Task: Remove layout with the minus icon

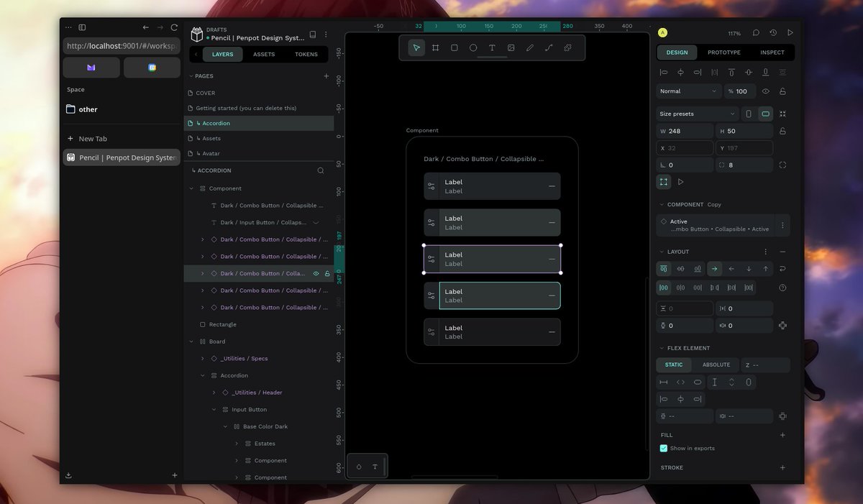Action: [x=782, y=252]
